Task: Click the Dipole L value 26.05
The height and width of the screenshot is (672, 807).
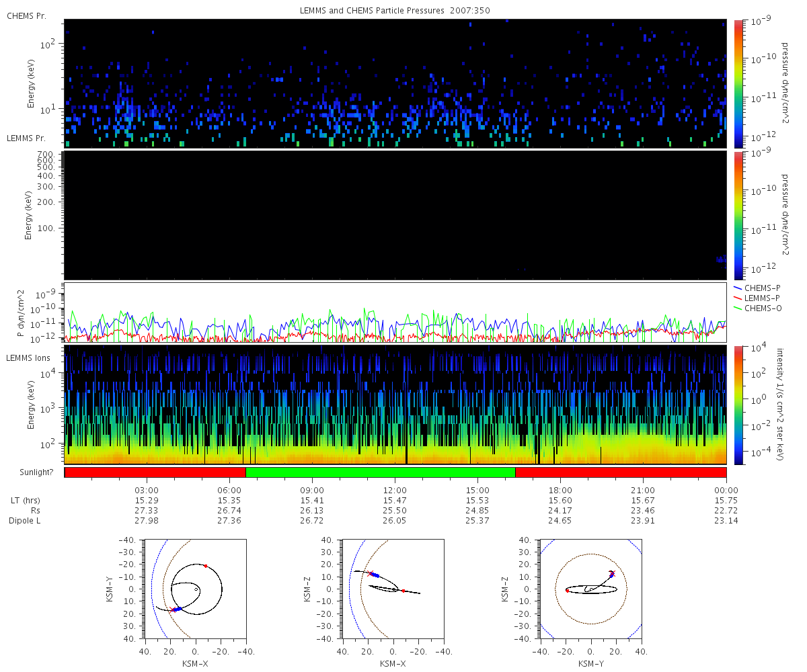Action: pyautogui.click(x=395, y=521)
